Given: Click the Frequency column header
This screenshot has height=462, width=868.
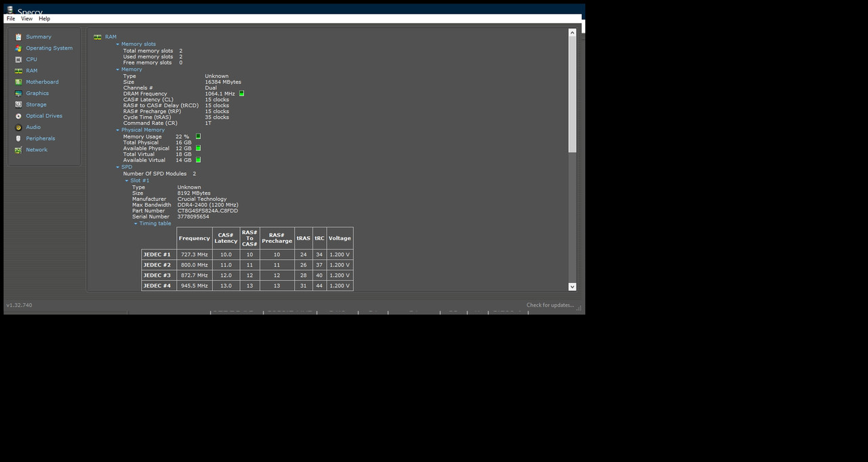Looking at the screenshot, I should tap(194, 238).
